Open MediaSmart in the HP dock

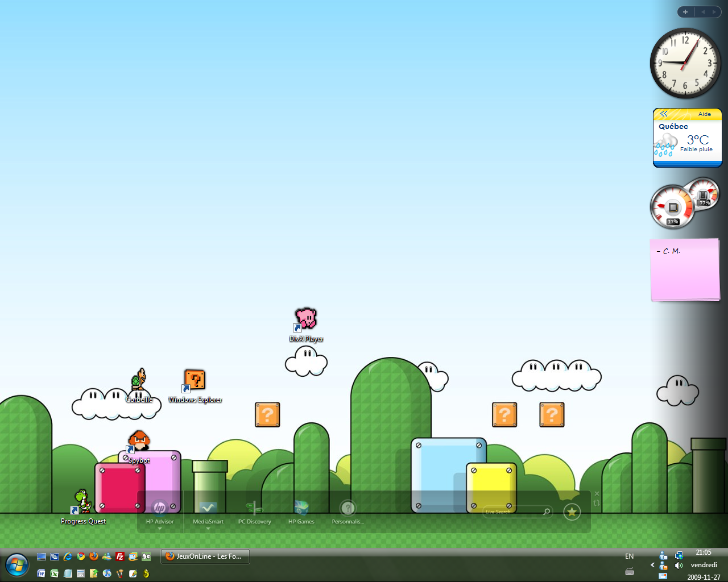click(x=208, y=512)
